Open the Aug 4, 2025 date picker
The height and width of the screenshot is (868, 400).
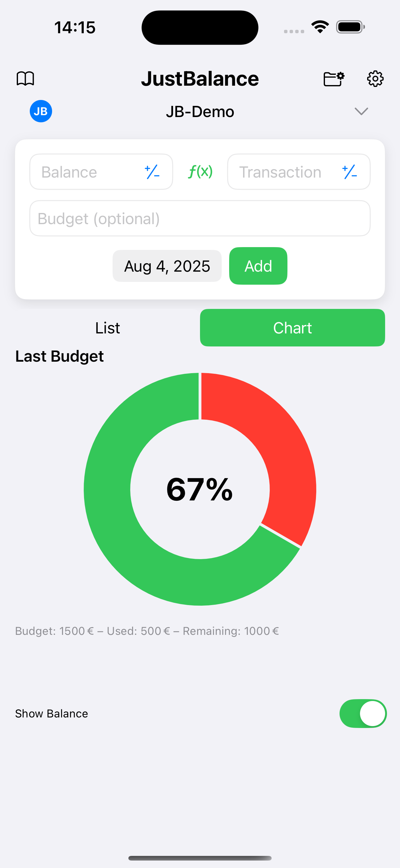point(167,266)
